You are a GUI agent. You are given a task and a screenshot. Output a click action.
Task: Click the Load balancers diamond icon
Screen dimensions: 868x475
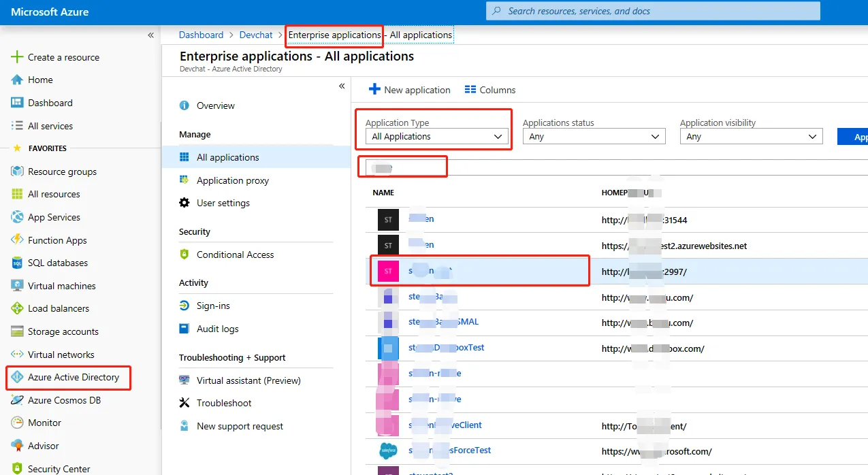coord(18,308)
